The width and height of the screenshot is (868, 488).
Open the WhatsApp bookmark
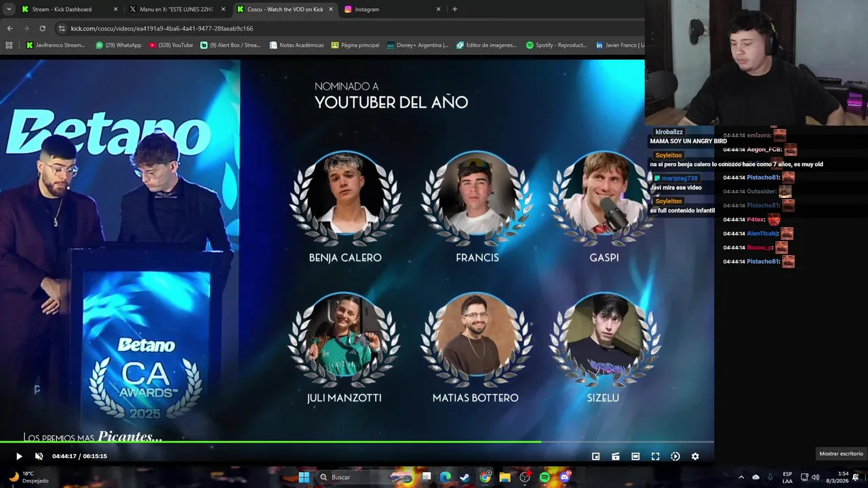(x=118, y=45)
